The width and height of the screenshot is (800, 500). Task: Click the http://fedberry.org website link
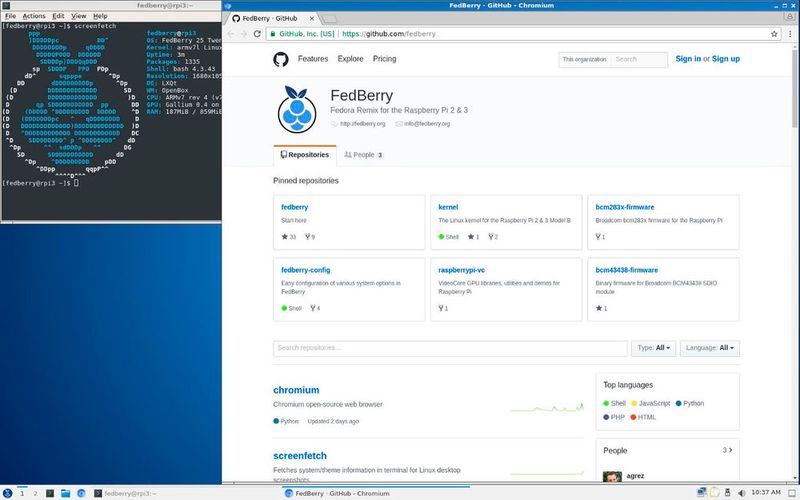(x=363, y=124)
